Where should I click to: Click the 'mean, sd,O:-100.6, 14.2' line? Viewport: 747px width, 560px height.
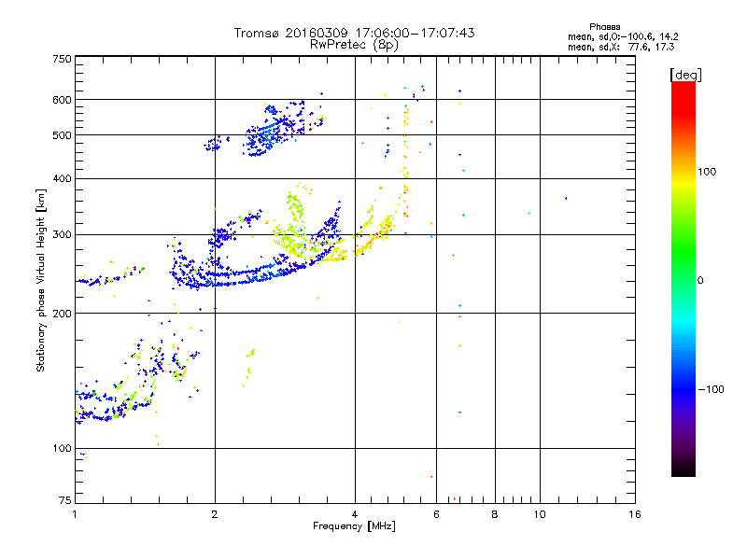pos(623,36)
